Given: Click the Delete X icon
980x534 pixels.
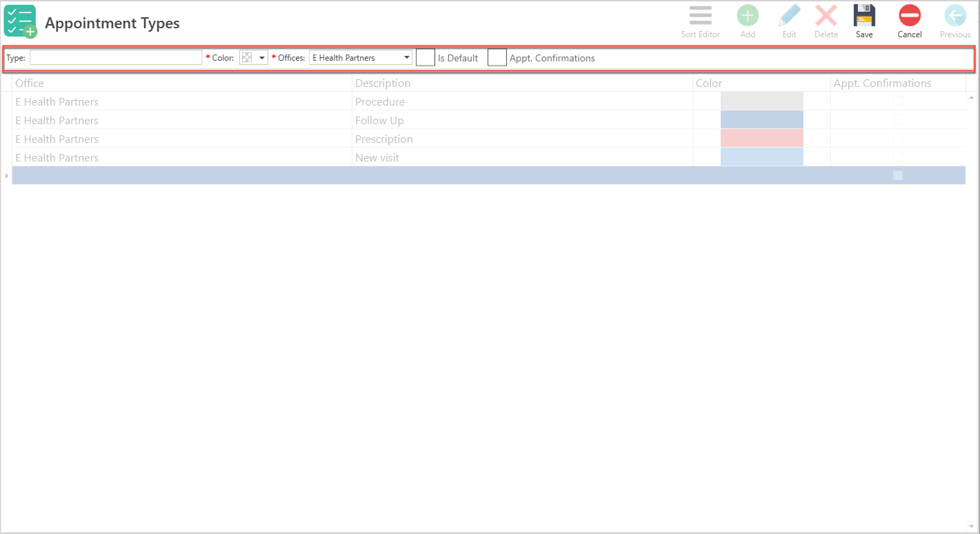Looking at the screenshot, I should pos(826,16).
